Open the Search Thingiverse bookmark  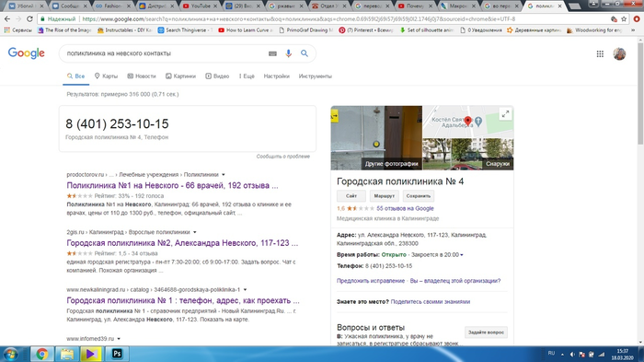(185, 30)
